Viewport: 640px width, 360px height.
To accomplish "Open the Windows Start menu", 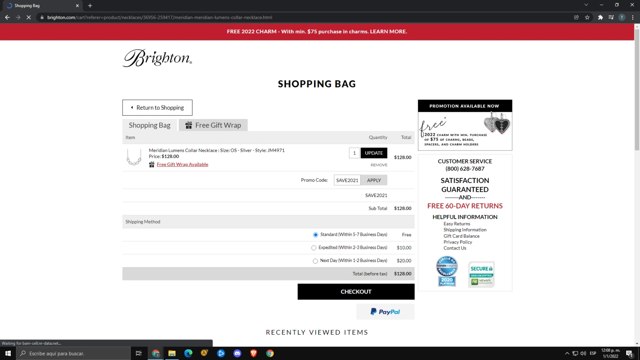I will pyautogui.click(x=8, y=353).
